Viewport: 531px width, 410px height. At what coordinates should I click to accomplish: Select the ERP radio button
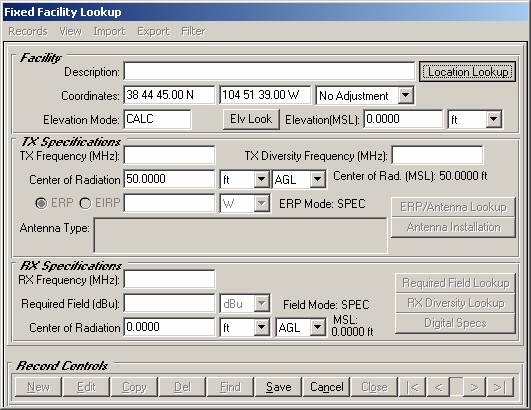(41, 203)
